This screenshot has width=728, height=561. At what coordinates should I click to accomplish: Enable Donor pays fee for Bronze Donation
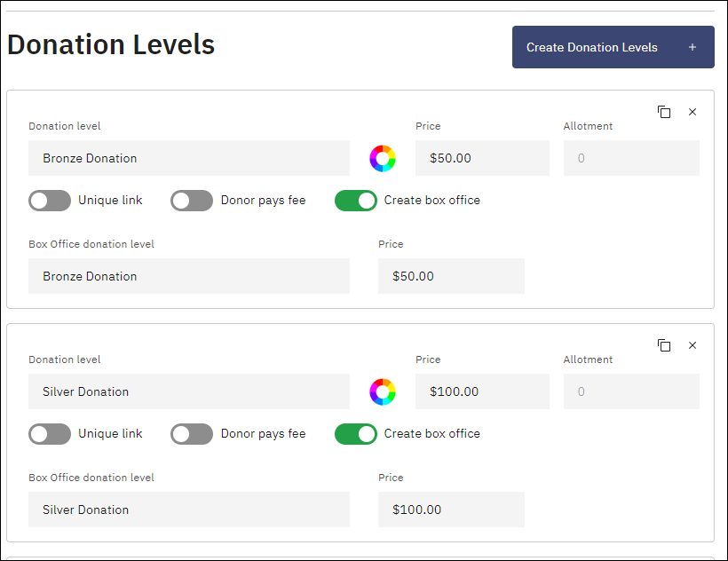(191, 201)
